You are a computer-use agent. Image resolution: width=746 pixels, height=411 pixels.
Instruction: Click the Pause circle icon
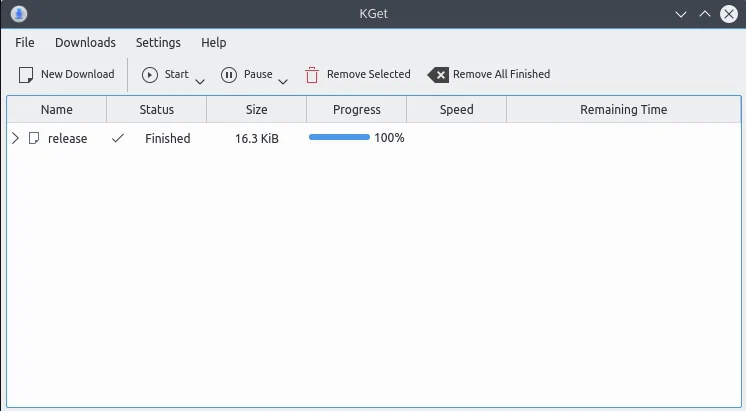[x=229, y=75]
